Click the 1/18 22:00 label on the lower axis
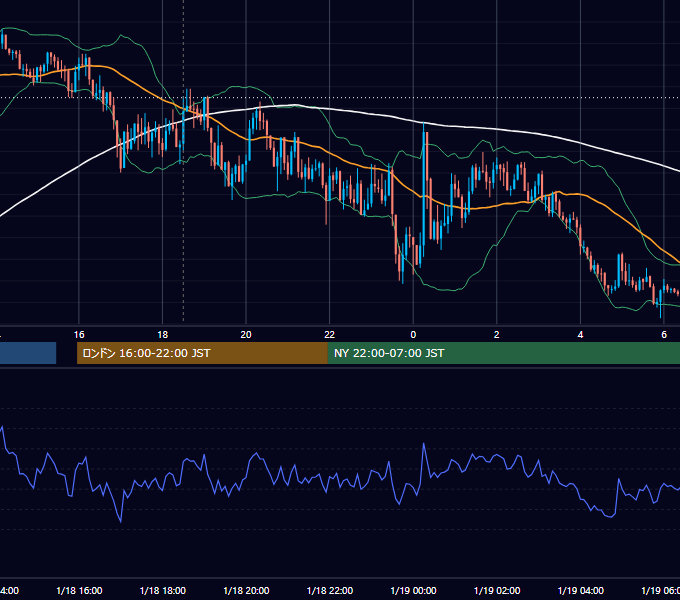 (x=330, y=590)
